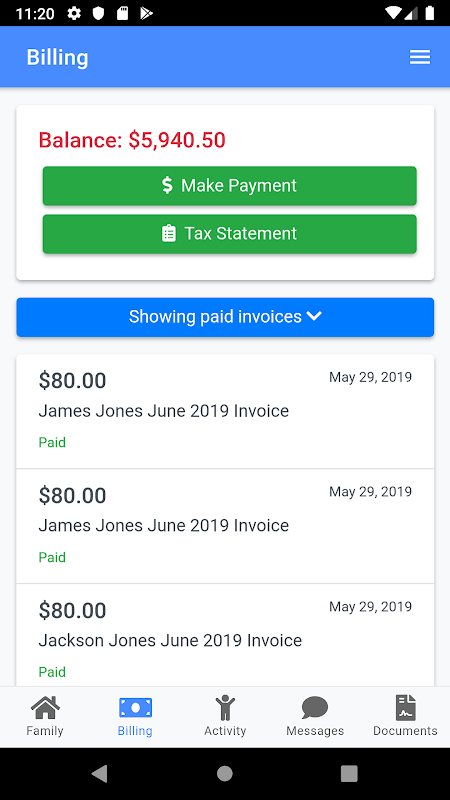Tap the Android home circle button
The width and height of the screenshot is (450, 800).
(224, 774)
